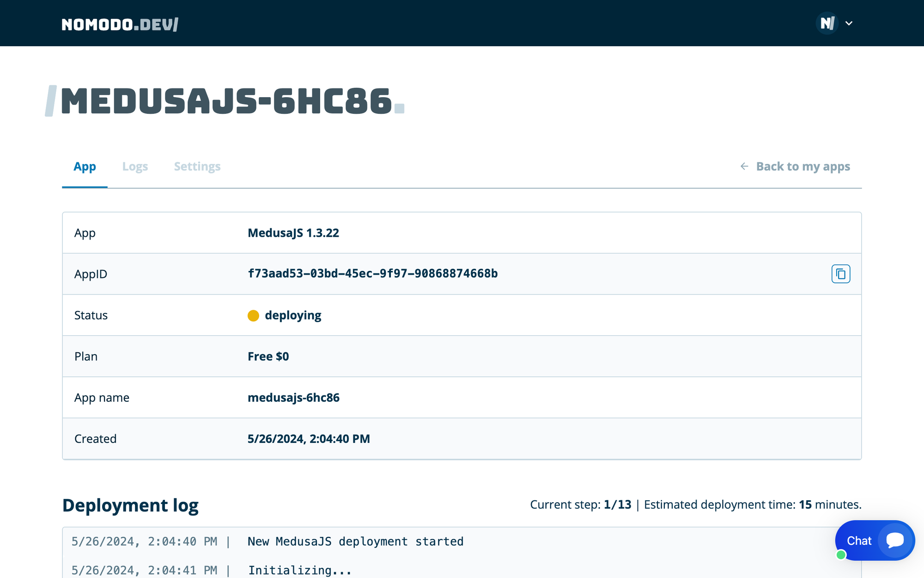The height and width of the screenshot is (578, 924).
Task: Click the user avatar icon
Action: point(827,23)
